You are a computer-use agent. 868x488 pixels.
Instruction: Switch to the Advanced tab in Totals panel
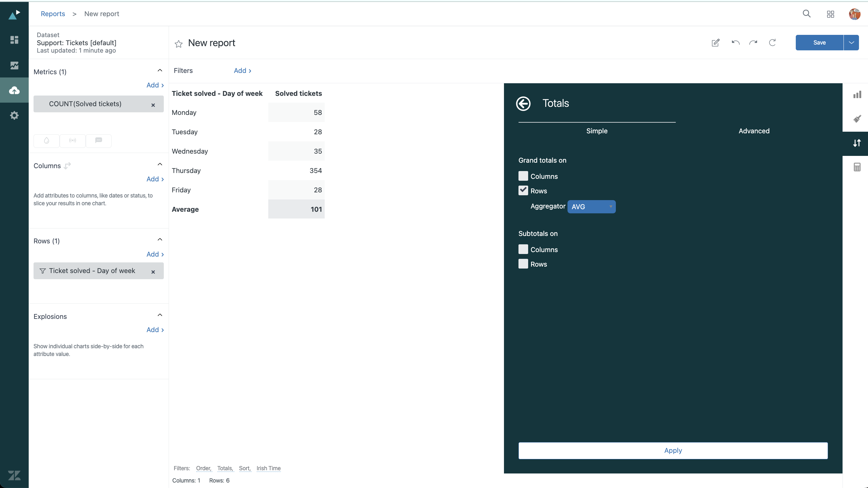pos(754,131)
